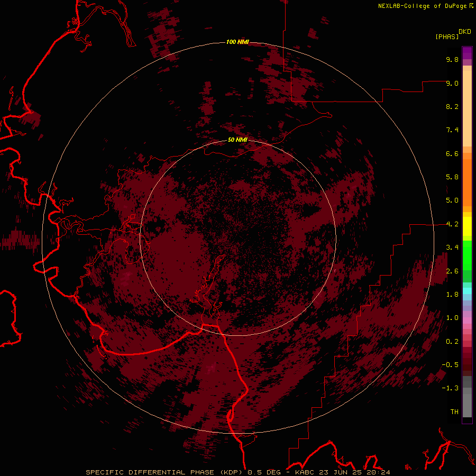Click the 1.0 scale value

452,318
